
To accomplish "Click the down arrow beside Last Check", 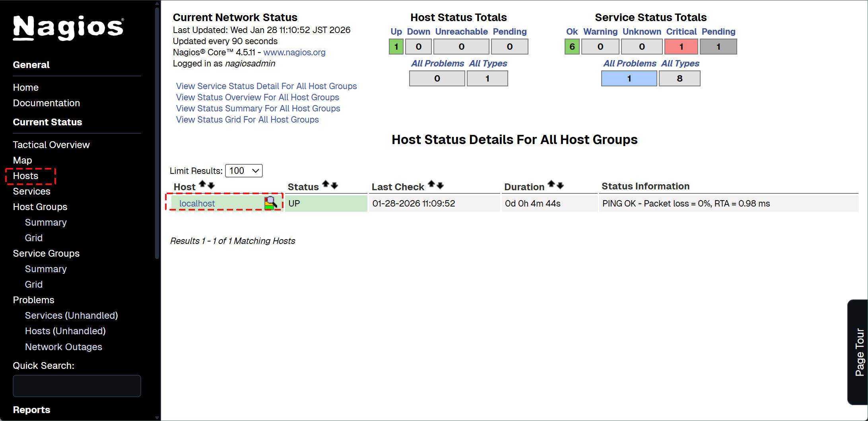I will [x=440, y=185].
